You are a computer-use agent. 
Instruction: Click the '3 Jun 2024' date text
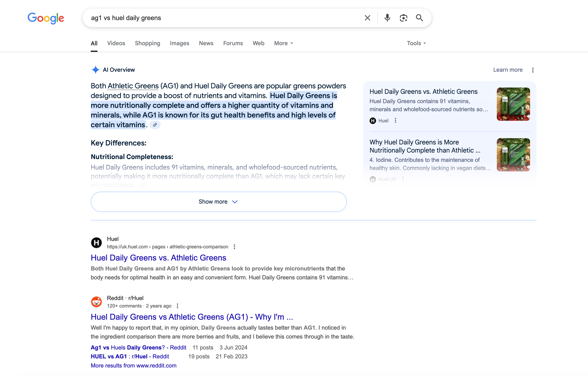click(233, 348)
